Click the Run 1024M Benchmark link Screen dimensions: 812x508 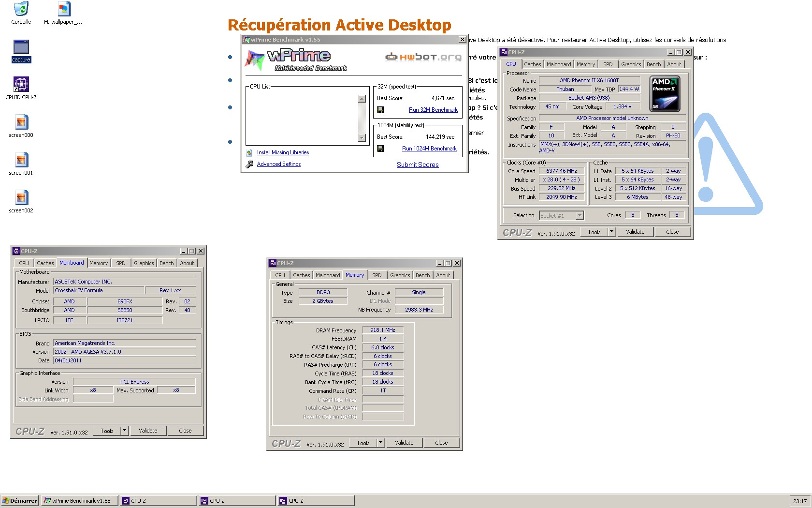pos(429,149)
